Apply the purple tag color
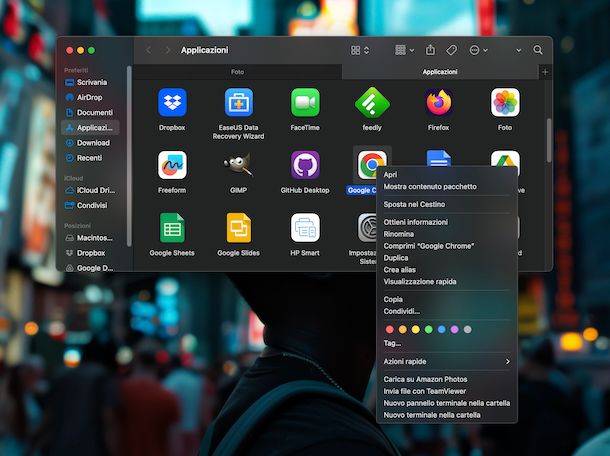 [x=454, y=330]
